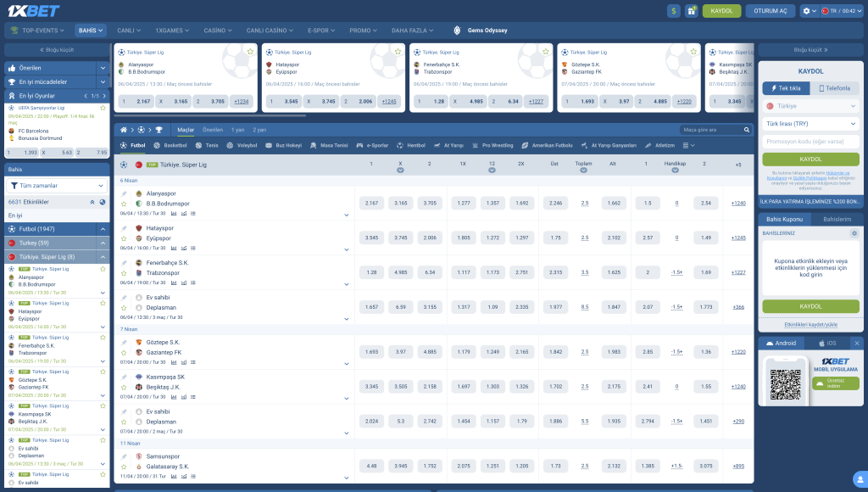868x492 pixels.
Task: Pin the Göztepe S.K. vs Gaziantep FK match
Action: point(124,343)
